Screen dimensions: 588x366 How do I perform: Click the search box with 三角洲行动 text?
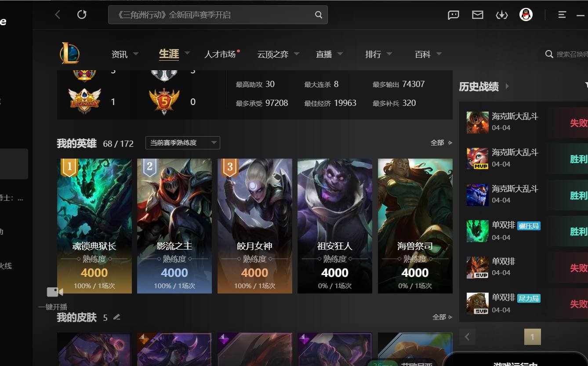218,14
